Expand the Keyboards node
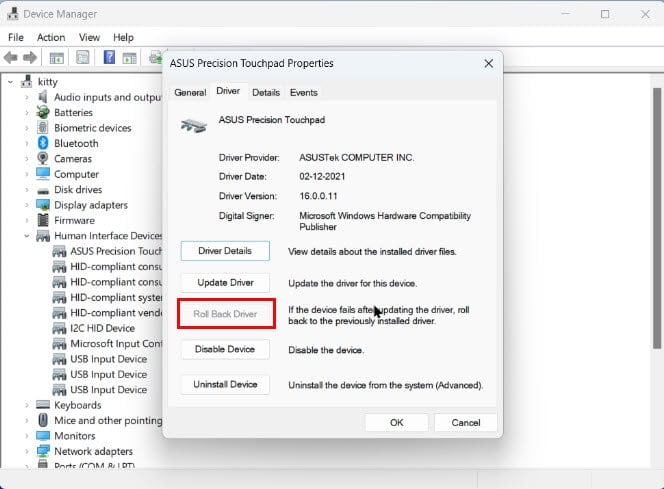 click(27, 405)
